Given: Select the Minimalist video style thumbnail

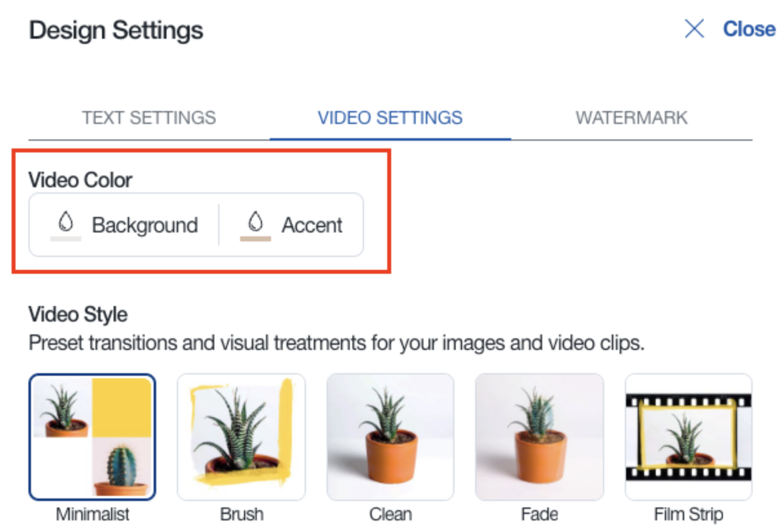Looking at the screenshot, I should pyautogui.click(x=92, y=436).
